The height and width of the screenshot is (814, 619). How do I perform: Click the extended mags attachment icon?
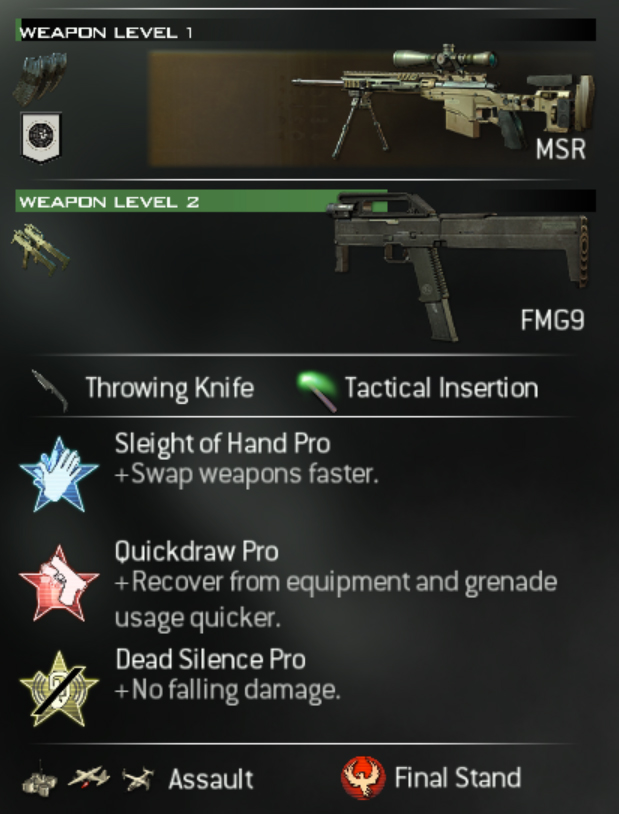40,77
